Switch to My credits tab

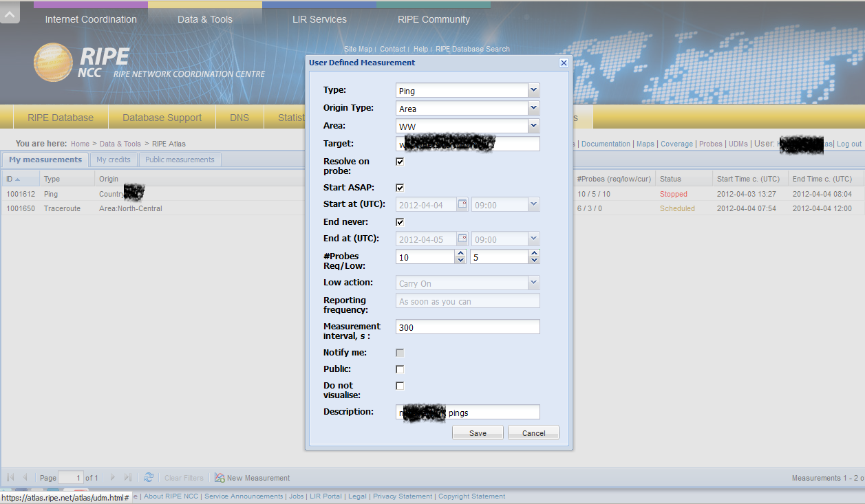(x=114, y=160)
